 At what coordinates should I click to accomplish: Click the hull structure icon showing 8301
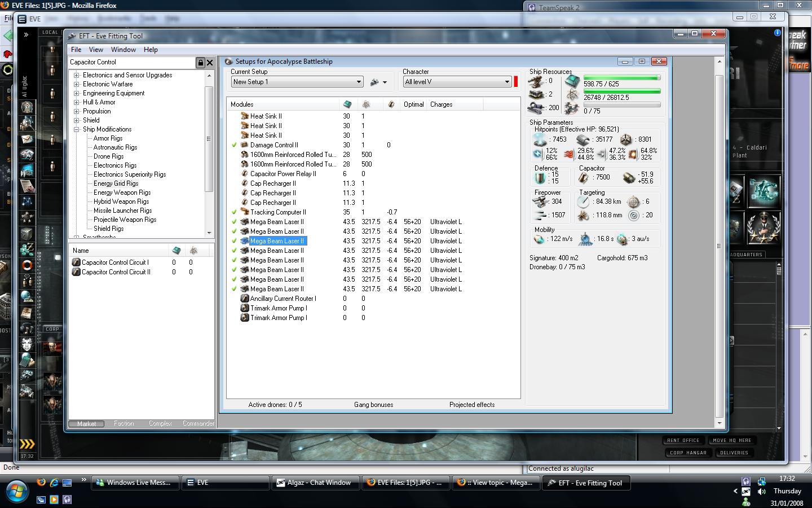[x=626, y=139]
